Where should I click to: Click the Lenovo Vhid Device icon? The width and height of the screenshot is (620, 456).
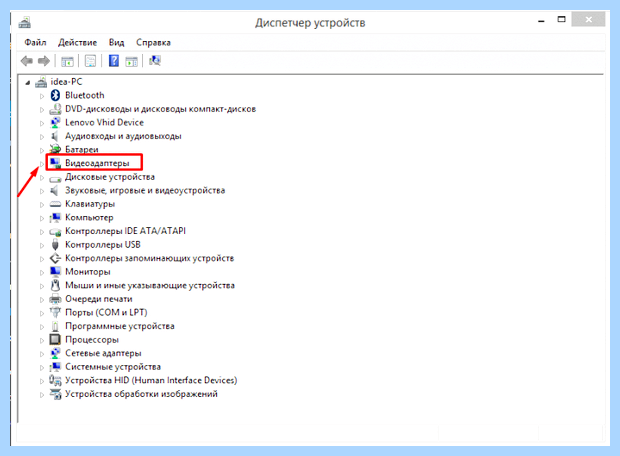click(55, 122)
